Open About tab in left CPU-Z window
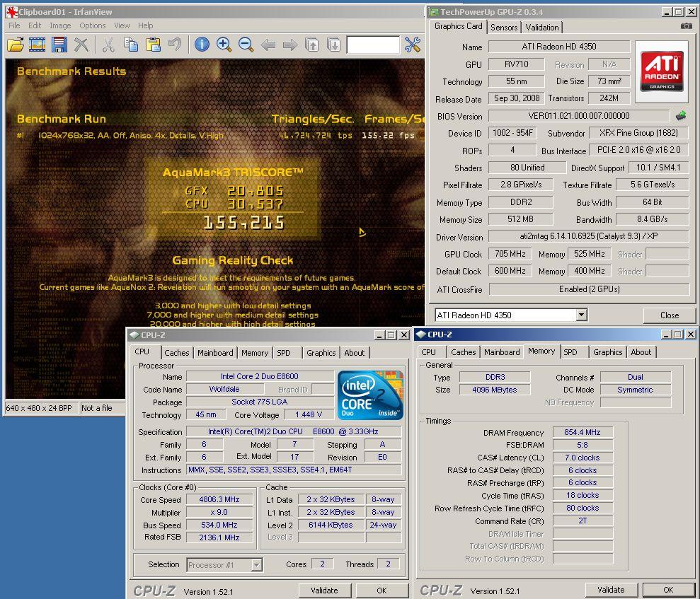Screen dimensions: 700x599 coord(355,352)
